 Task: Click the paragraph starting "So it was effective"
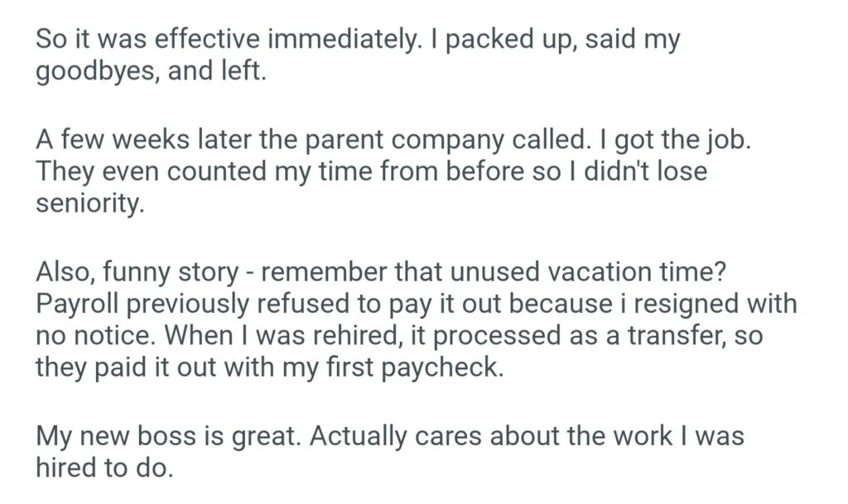pyautogui.click(x=356, y=55)
